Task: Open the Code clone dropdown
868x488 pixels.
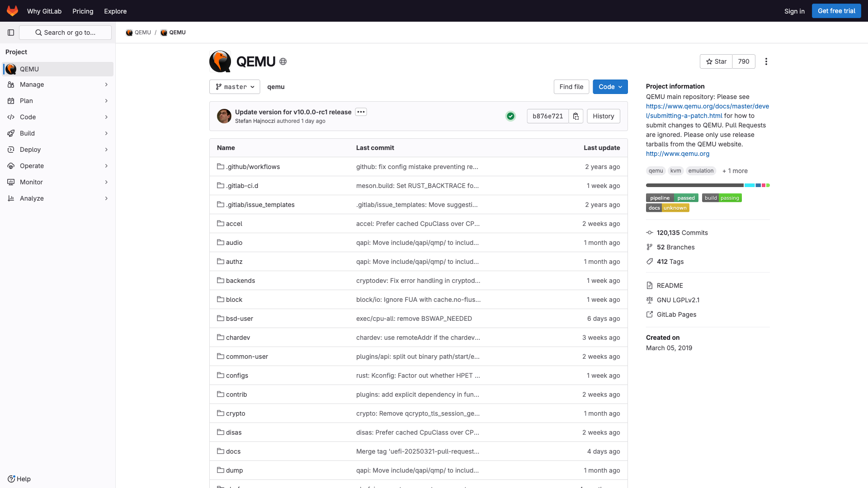Action: 610,87
